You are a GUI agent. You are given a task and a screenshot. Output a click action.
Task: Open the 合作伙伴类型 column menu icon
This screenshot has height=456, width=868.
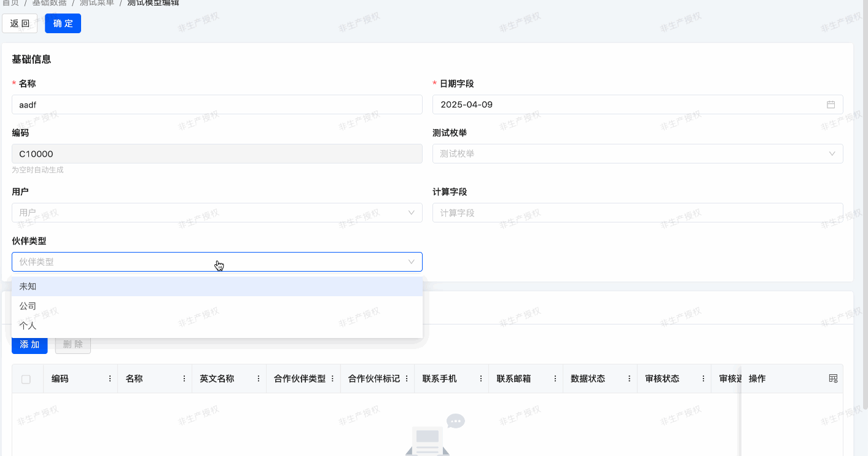(332, 379)
